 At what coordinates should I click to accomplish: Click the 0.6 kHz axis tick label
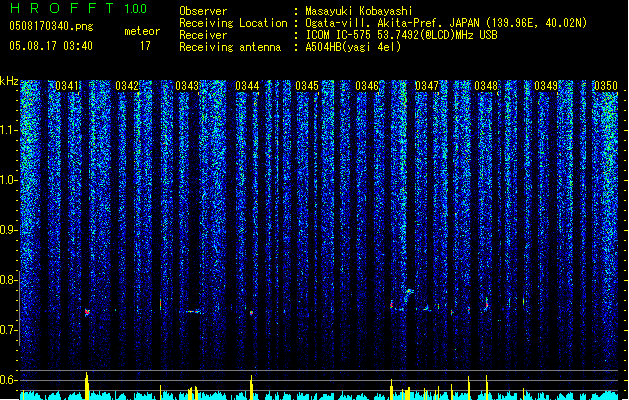[8, 380]
